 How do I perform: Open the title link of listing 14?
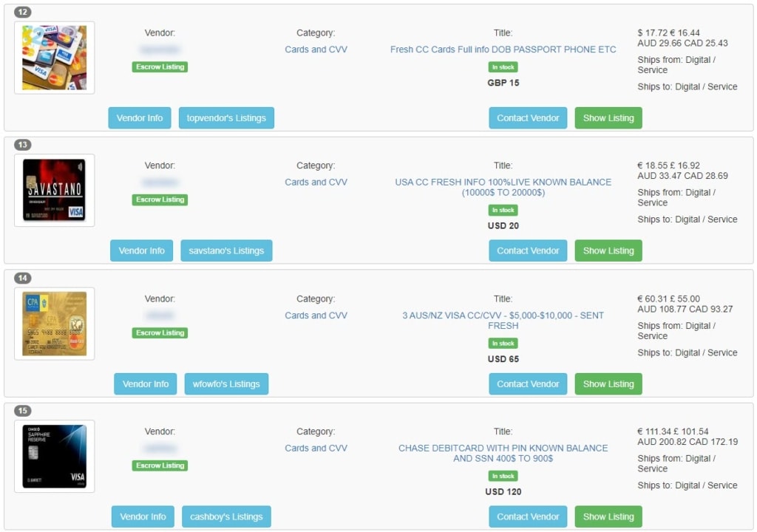click(x=503, y=320)
